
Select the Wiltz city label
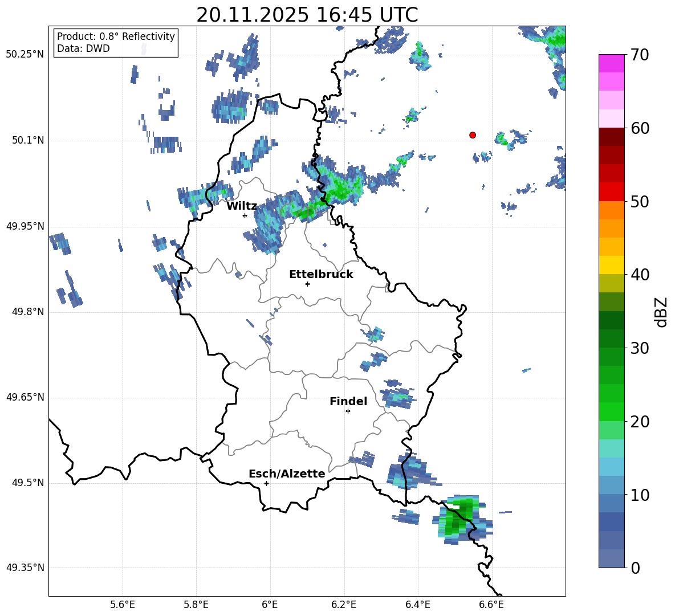242,206
